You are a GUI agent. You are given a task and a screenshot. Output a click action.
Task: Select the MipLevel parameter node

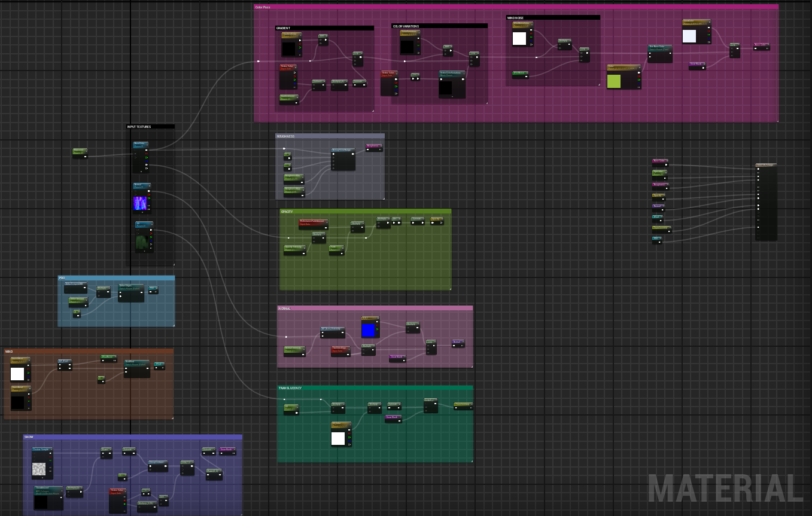80,153
